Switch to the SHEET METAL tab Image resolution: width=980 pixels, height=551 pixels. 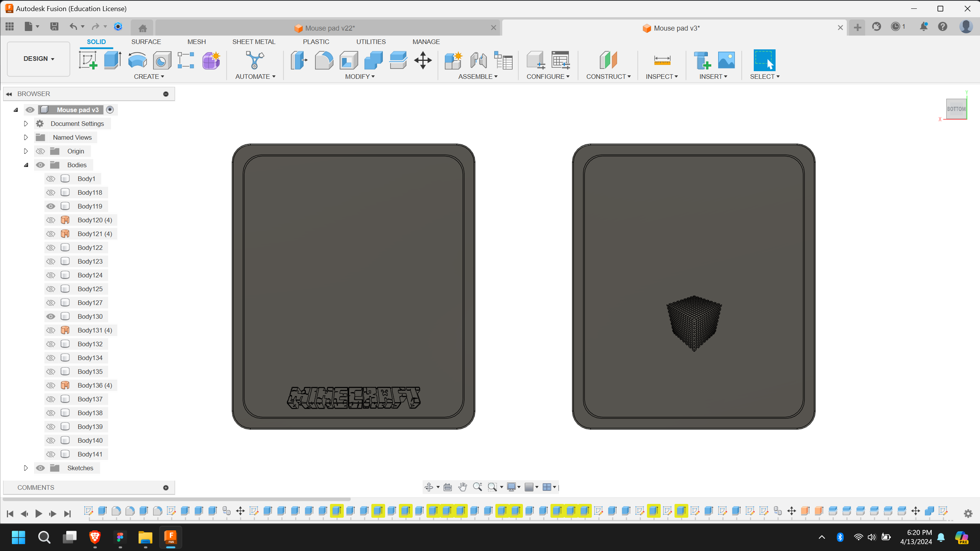coord(254,42)
